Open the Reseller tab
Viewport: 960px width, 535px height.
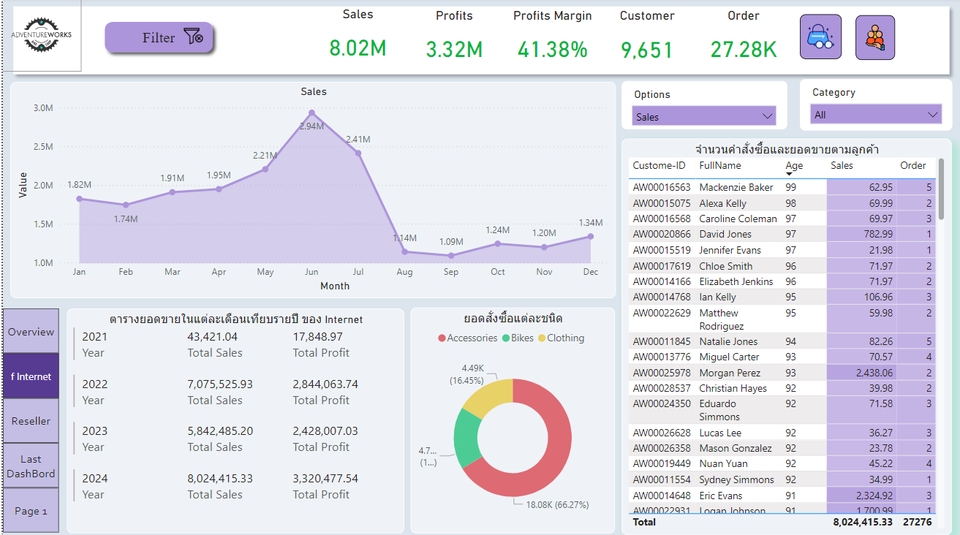click(31, 421)
